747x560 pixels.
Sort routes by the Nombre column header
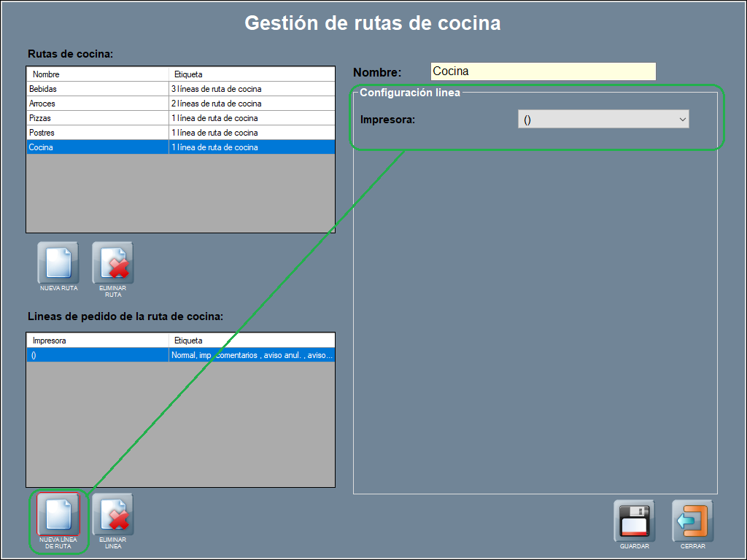tap(97, 74)
